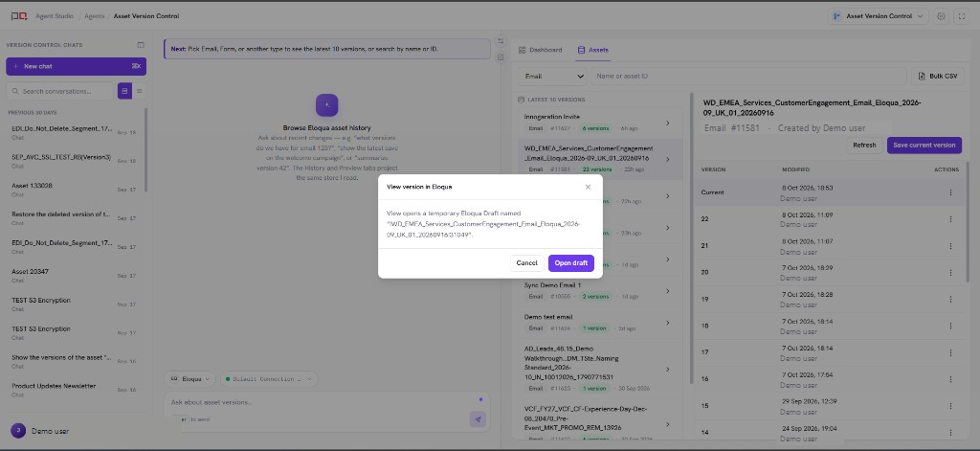Switch to the Dashboard tab
Viewport: 980px width, 451px height.
pos(540,50)
